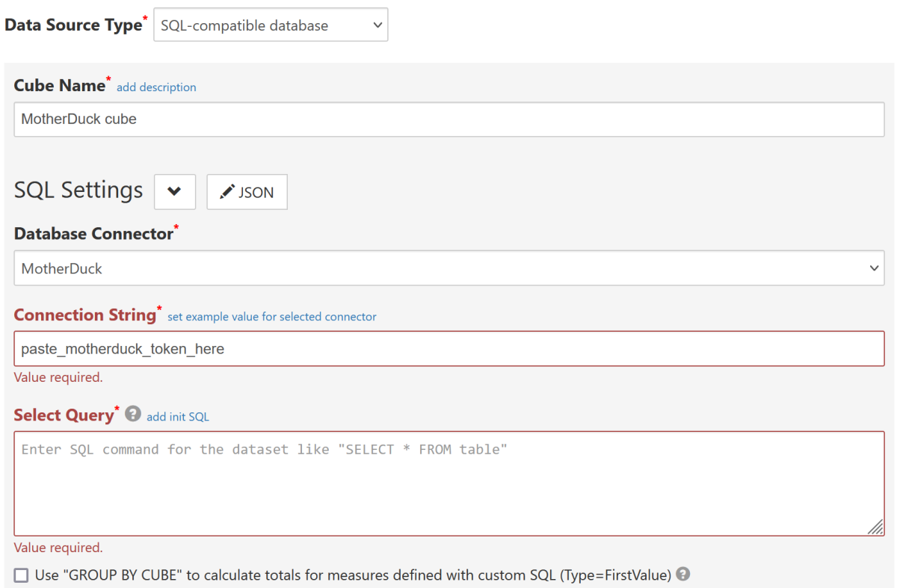Click the Select Query text area

[x=449, y=478]
